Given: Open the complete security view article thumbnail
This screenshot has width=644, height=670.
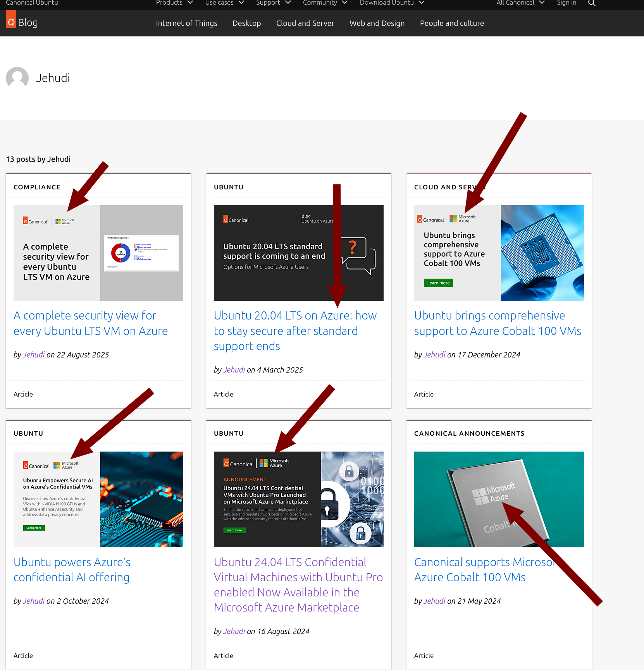Looking at the screenshot, I should tap(98, 253).
